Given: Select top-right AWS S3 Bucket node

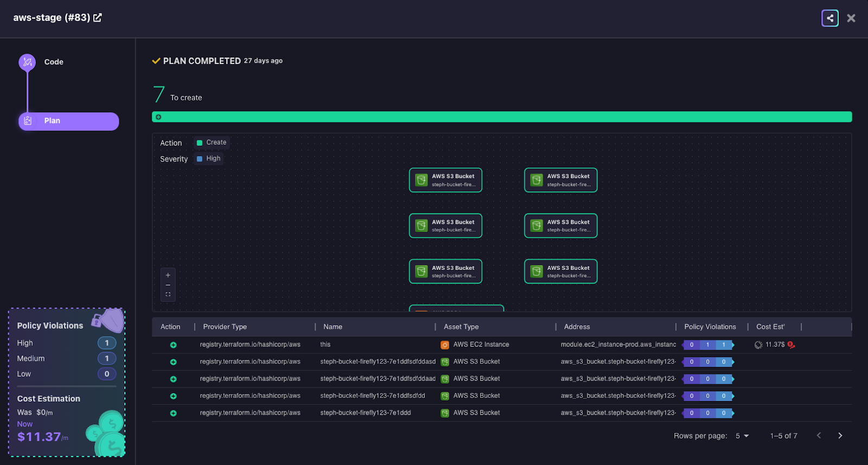Looking at the screenshot, I should [560, 180].
